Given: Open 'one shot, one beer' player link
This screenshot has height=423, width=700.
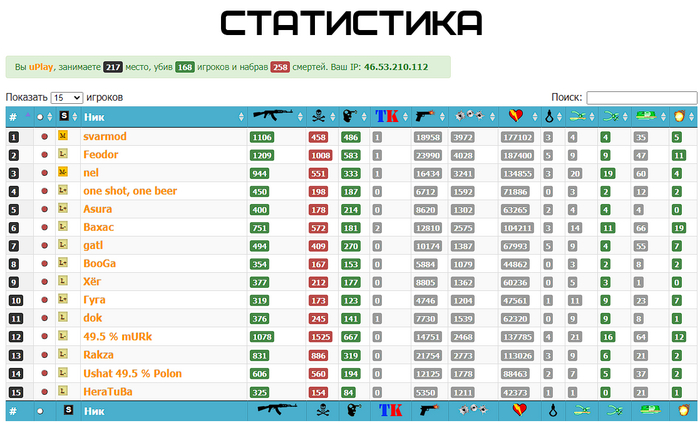Looking at the screenshot, I should [130, 191].
